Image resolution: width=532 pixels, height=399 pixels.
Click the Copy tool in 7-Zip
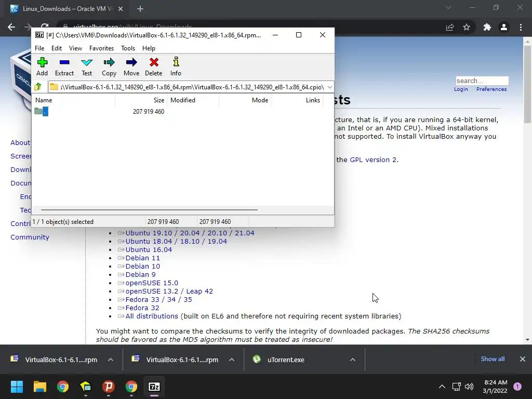[109, 66]
